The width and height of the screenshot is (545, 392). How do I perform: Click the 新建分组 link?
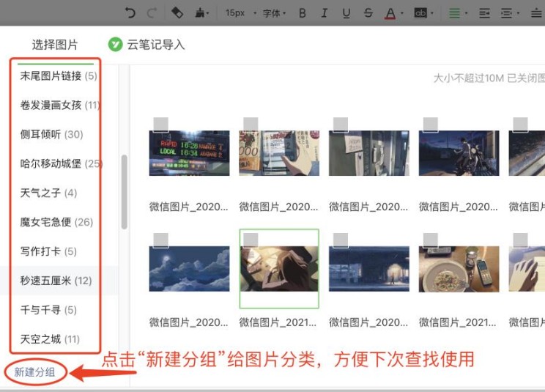(34, 372)
